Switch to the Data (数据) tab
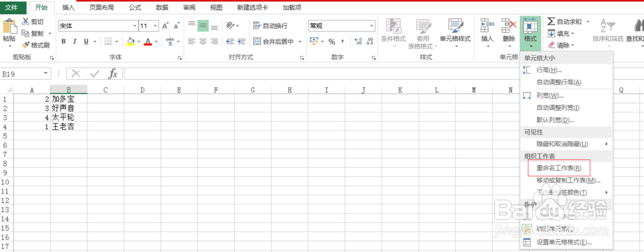This screenshot has height=252, width=644. point(163,7)
